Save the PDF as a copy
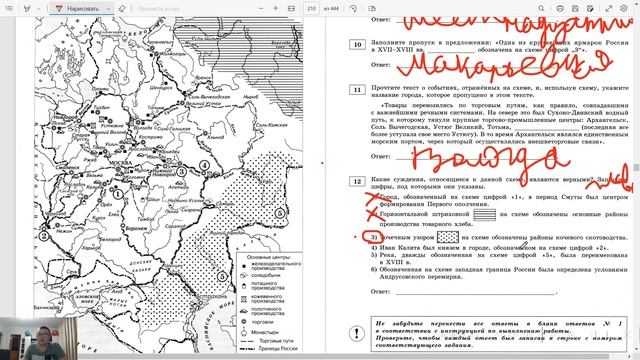640x360 pixels. pyautogui.click(x=590, y=8)
